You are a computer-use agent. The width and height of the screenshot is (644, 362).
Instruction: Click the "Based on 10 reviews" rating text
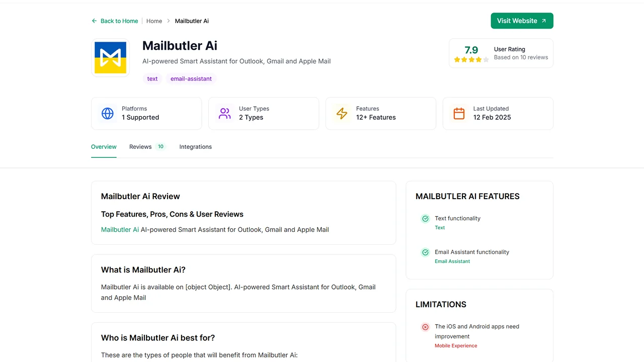click(x=521, y=57)
